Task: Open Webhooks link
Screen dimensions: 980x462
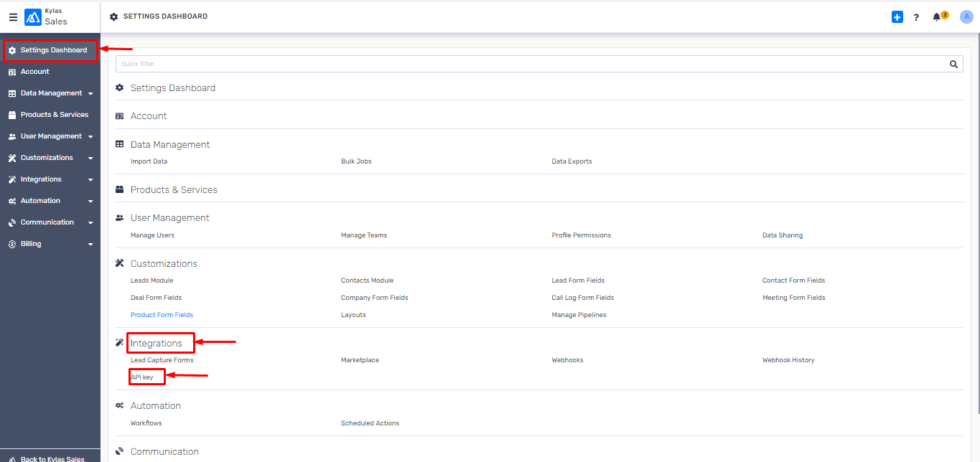Action: (x=568, y=360)
